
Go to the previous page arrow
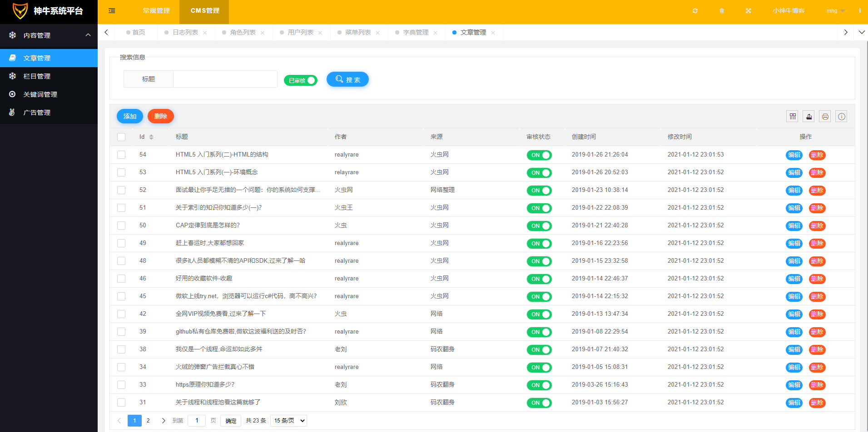pyautogui.click(x=119, y=421)
